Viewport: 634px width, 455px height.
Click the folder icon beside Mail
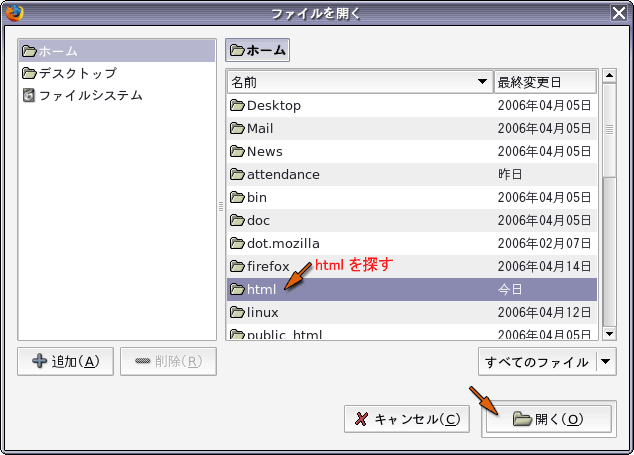pos(237,129)
